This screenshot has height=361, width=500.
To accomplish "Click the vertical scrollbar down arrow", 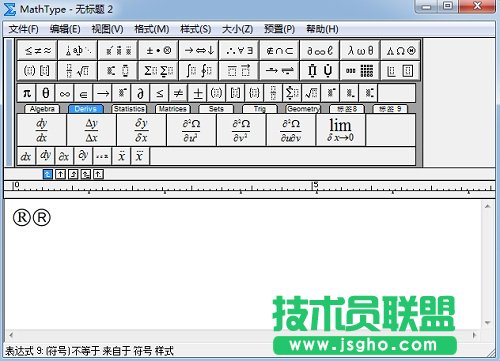I will [487, 323].
